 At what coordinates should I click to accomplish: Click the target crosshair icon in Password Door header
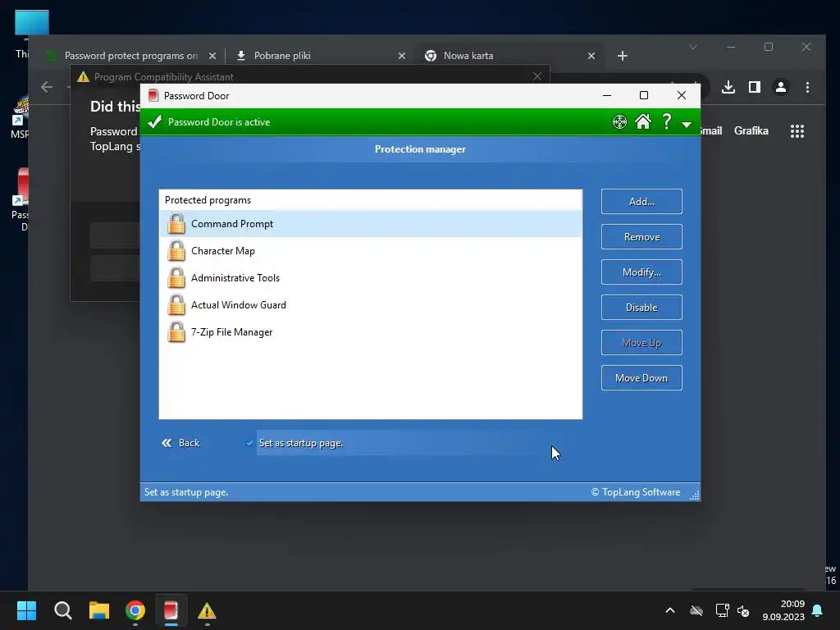[619, 122]
